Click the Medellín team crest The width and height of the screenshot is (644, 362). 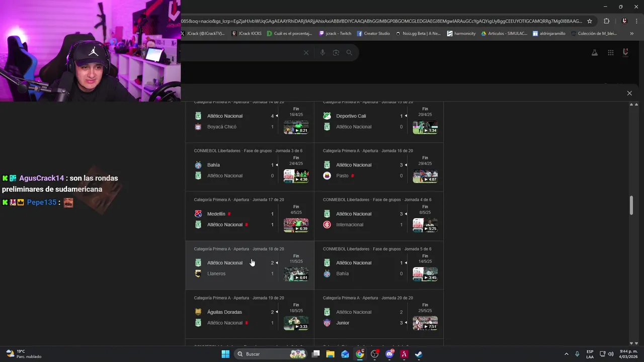point(198,214)
